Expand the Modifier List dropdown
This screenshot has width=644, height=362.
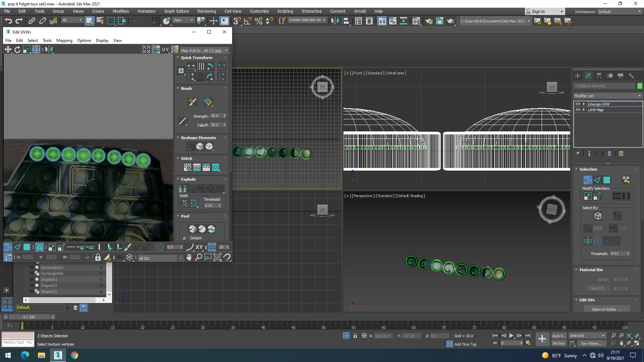pos(607,96)
